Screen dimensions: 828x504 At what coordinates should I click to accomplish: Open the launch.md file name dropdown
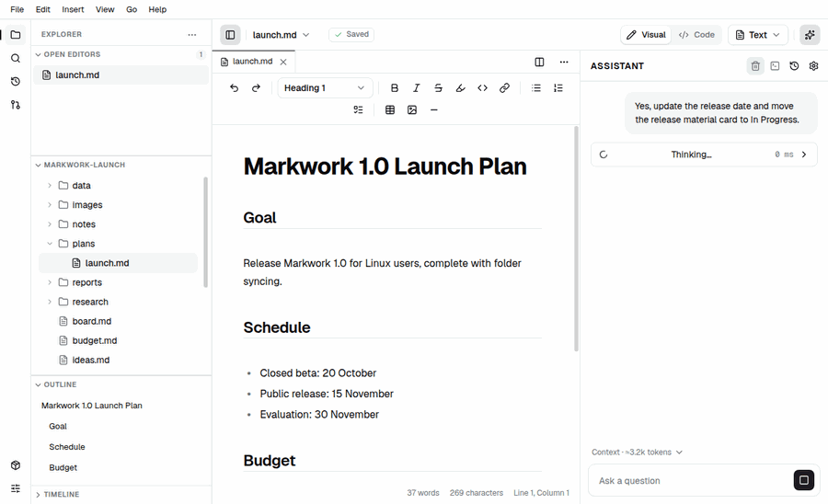(x=281, y=35)
